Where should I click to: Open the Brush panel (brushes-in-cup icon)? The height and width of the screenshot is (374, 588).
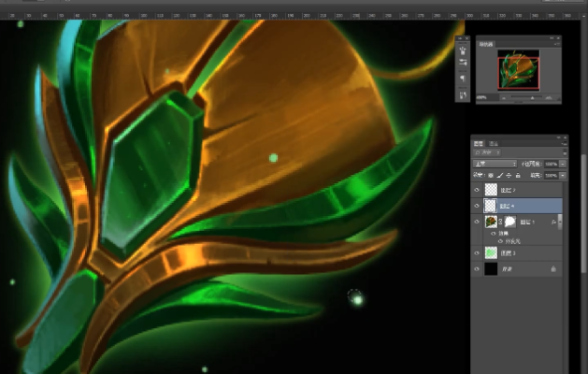463,50
